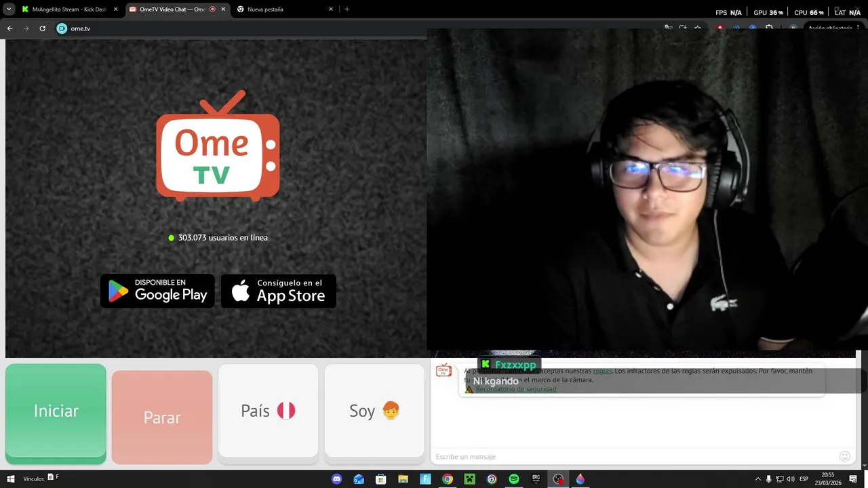868x488 pixels.
Task: Close the OmeTV Video Chat tab
Action: pyautogui.click(x=224, y=9)
